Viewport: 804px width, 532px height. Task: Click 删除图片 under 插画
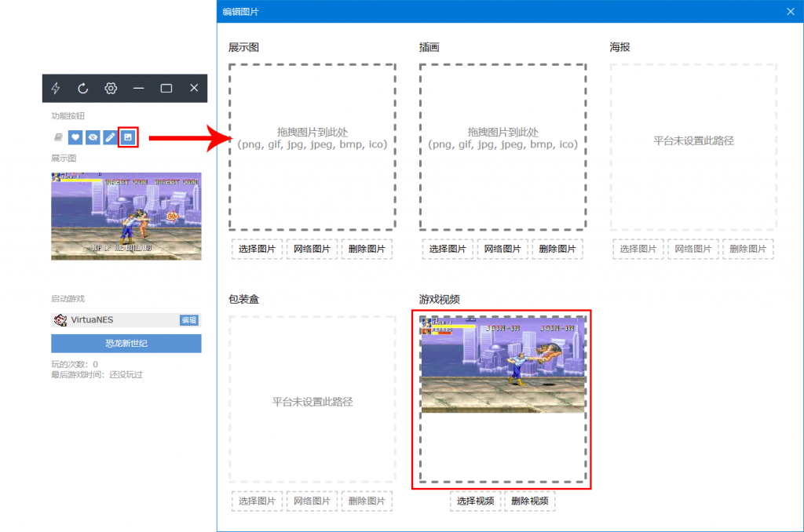coord(557,250)
